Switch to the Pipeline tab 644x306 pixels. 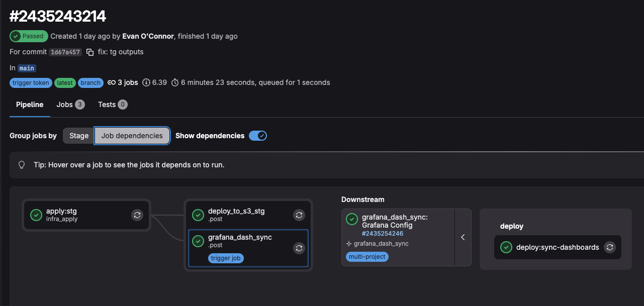pos(30,105)
